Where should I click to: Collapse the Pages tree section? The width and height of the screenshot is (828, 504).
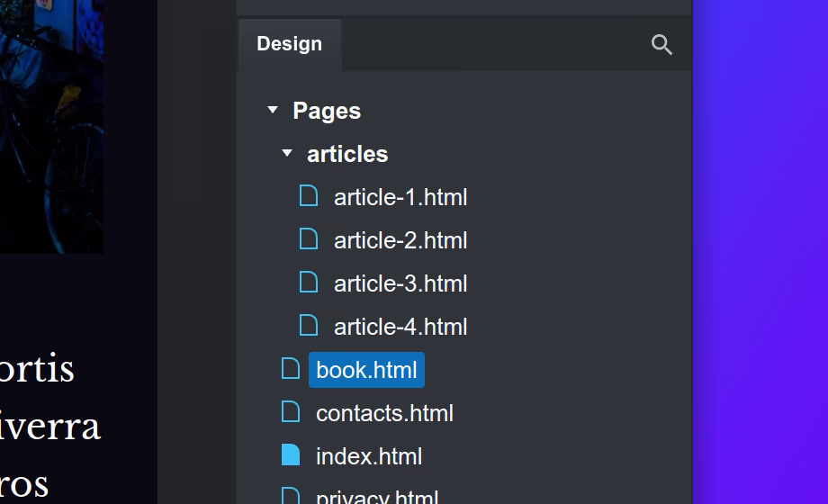pos(273,111)
